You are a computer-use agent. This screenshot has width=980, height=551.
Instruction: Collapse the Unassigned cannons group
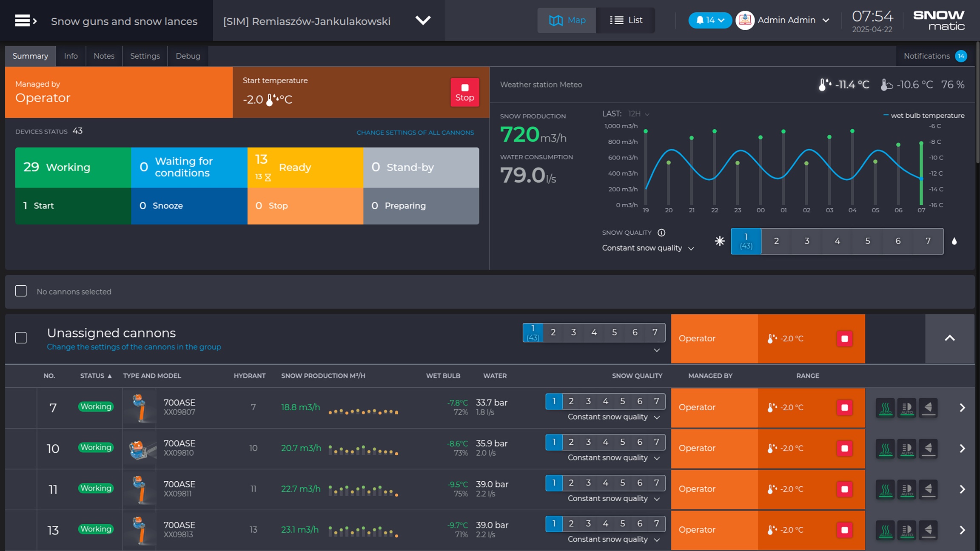(x=949, y=338)
